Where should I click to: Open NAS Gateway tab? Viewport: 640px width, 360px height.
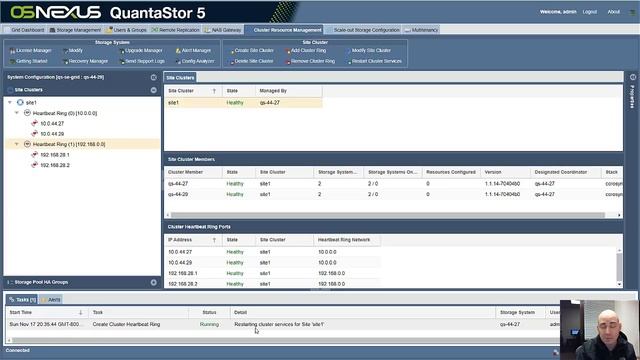click(x=223, y=30)
